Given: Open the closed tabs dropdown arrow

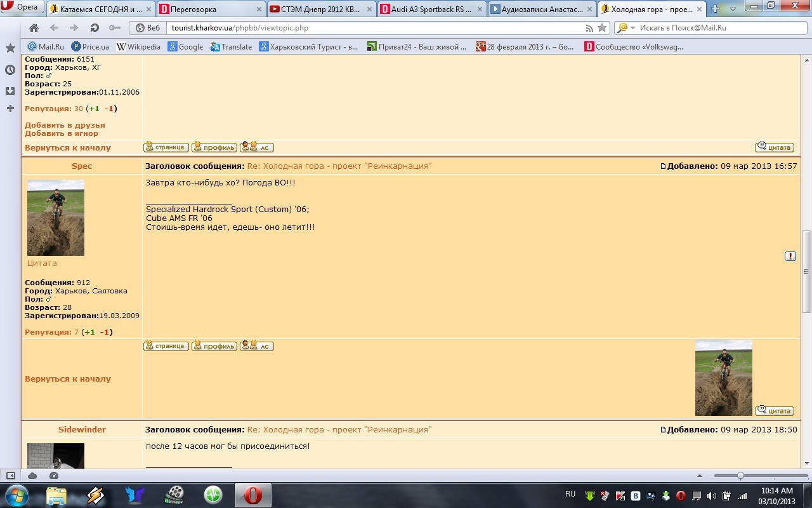Looking at the screenshot, I should [733, 9].
